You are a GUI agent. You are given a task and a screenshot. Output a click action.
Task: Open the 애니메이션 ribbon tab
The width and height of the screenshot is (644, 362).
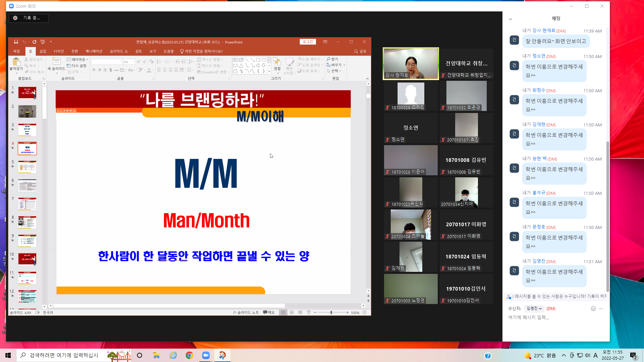[x=94, y=51]
